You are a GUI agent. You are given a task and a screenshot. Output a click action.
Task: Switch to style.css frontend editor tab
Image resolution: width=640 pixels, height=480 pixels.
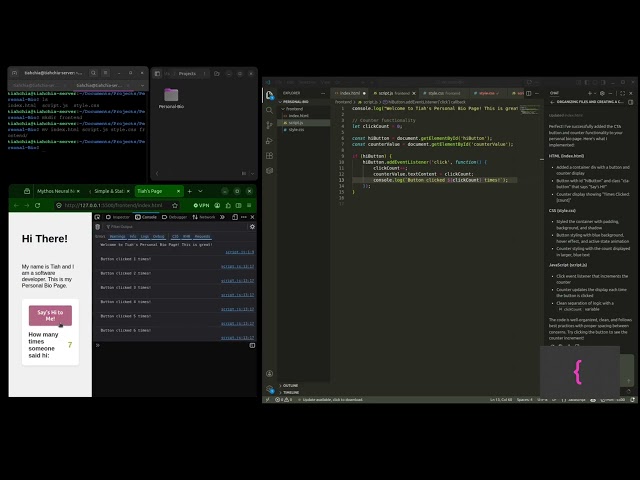(x=444, y=93)
